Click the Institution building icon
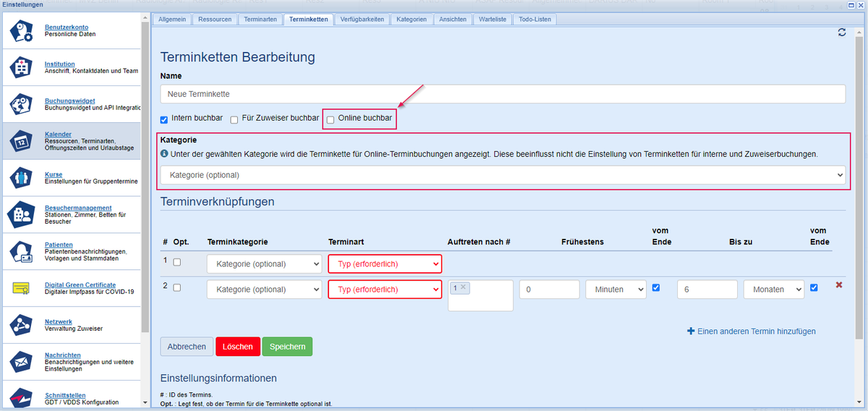The image size is (868, 411). pos(21,67)
